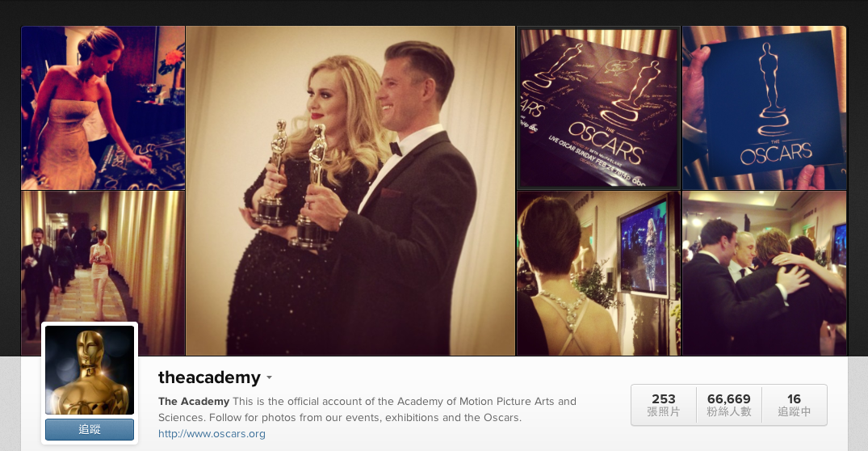Click the 追蹤中 label under 16
This screenshot has width=868, height=451.
coord(794,411)
